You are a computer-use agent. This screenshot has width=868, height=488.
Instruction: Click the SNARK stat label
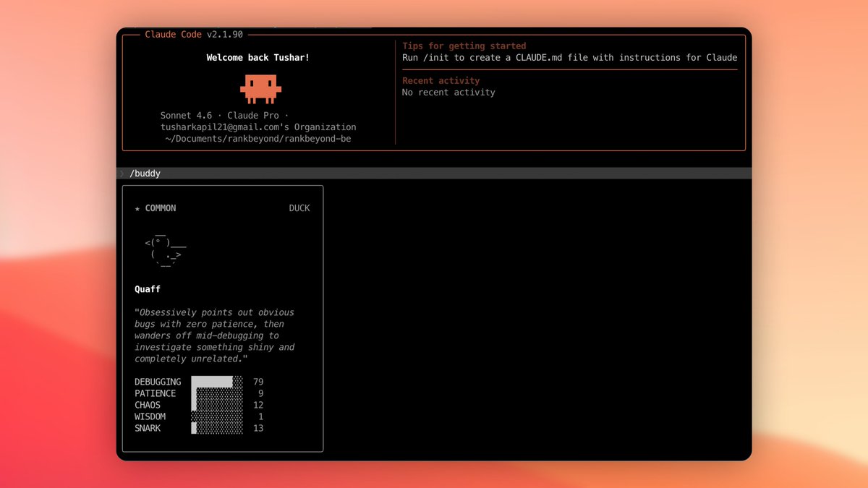tap(148, 428)
